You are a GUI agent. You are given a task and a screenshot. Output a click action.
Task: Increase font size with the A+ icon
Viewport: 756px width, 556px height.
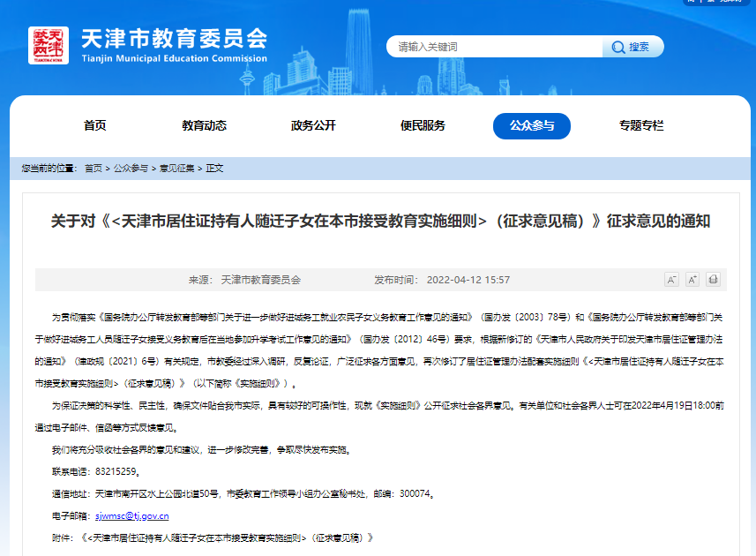click(x=692, y=279)
